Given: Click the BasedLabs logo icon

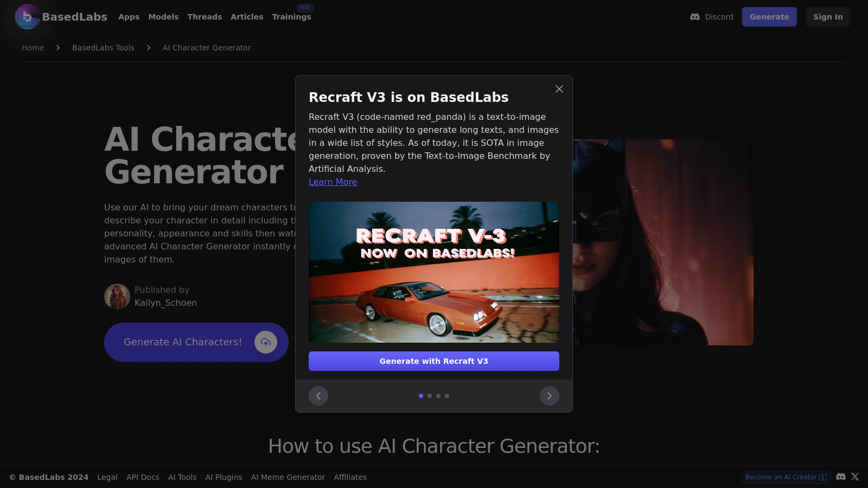Looking at the screenshot, I should [x=27, y=17].
